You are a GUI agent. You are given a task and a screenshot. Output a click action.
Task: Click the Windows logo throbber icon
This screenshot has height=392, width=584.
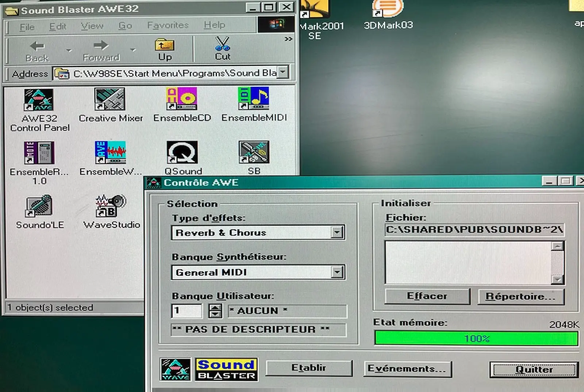[x=276, y=24]
